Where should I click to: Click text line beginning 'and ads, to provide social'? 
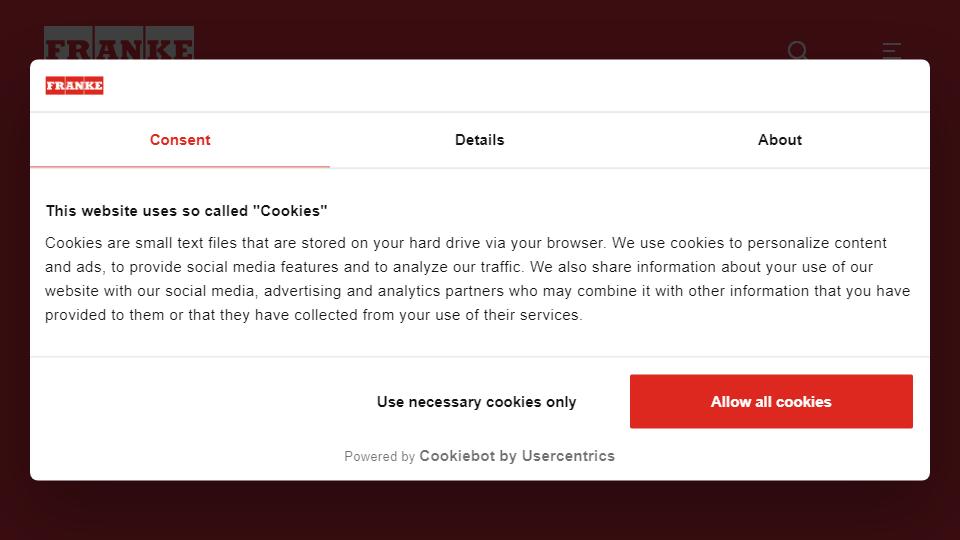tap(459, 267)
